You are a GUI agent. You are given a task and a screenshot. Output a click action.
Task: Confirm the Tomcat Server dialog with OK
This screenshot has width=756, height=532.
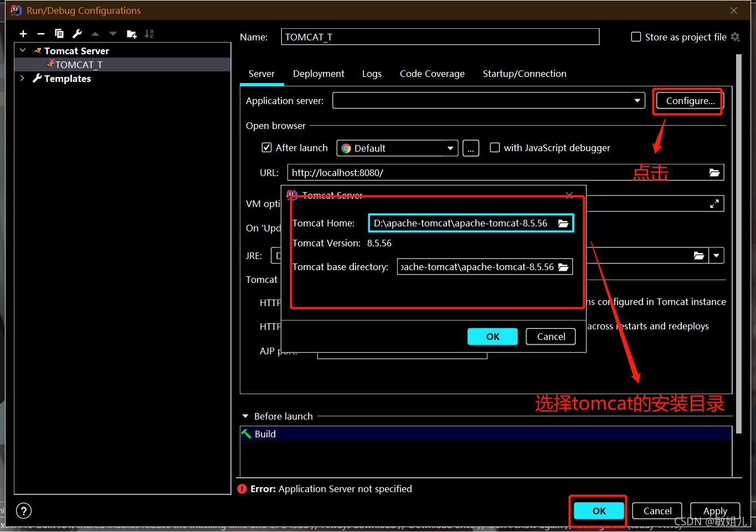coord(492,337)
